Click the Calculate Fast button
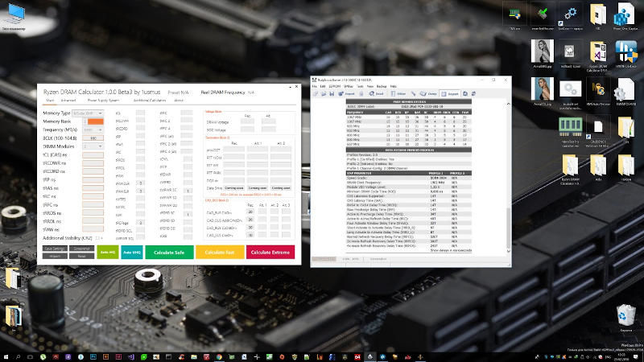Image resolution: width=644 pixels, height=362 pixels. pos(220,252)
